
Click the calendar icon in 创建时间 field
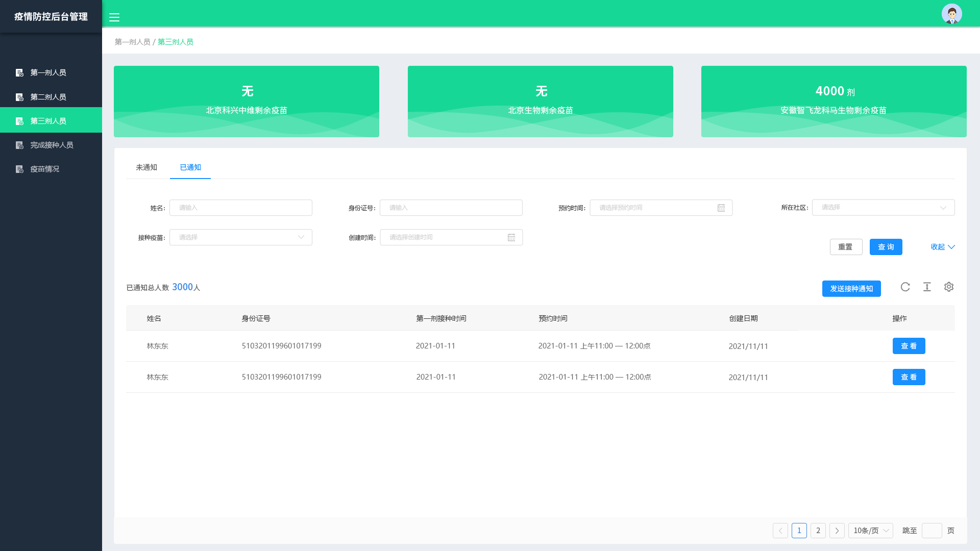point(511,237)
